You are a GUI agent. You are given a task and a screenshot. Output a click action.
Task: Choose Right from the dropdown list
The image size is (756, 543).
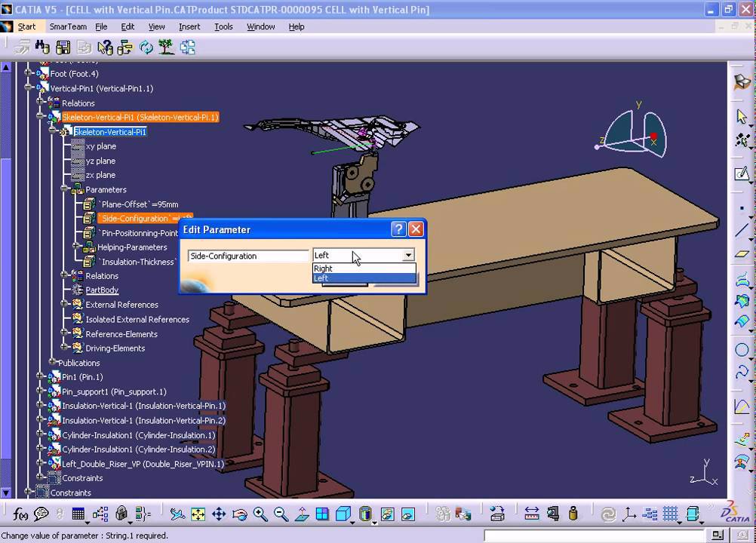(364, 268)
